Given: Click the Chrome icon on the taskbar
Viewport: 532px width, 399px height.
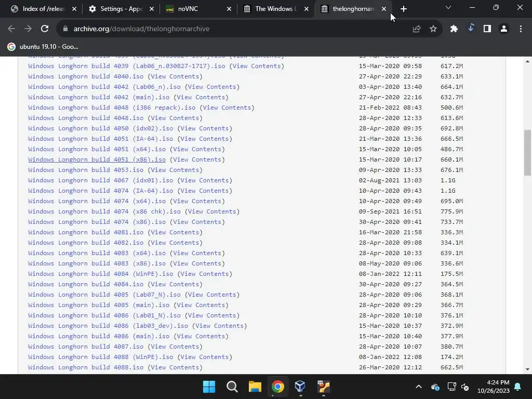Looking at the screenshot, I should 277,387.
